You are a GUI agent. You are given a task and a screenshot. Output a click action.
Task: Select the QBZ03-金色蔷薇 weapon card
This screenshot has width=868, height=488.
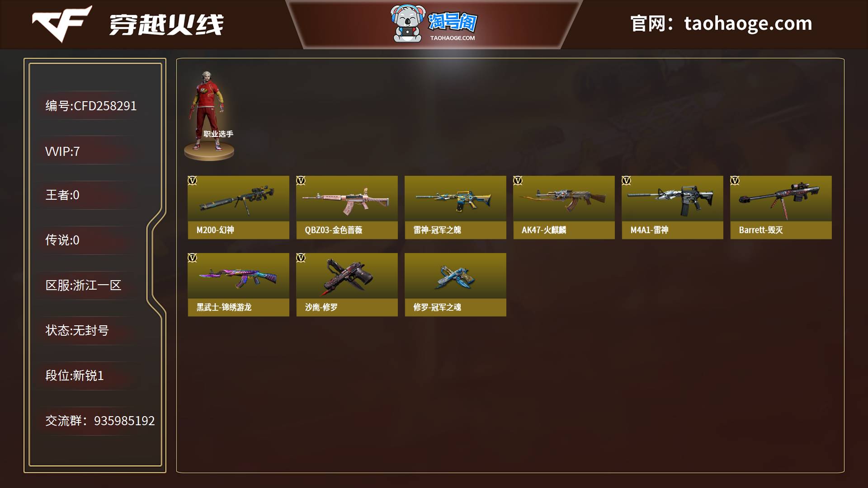[347, 207]
